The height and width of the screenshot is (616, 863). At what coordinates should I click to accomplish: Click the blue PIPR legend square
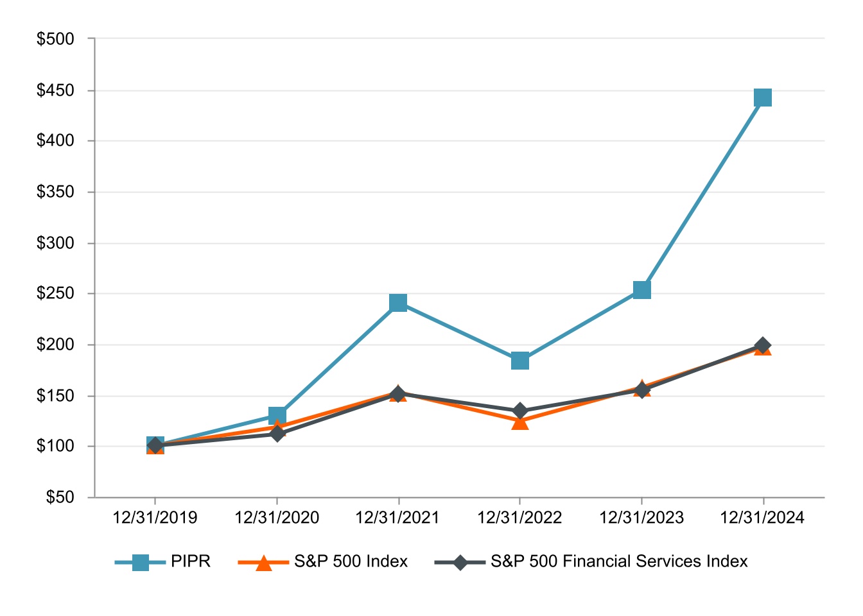point(140,562)
